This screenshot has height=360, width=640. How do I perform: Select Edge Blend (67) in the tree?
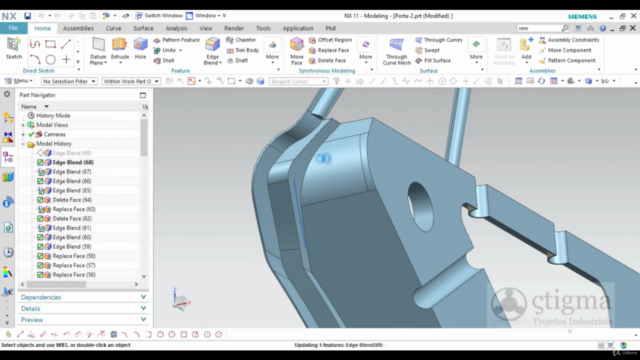71,172
